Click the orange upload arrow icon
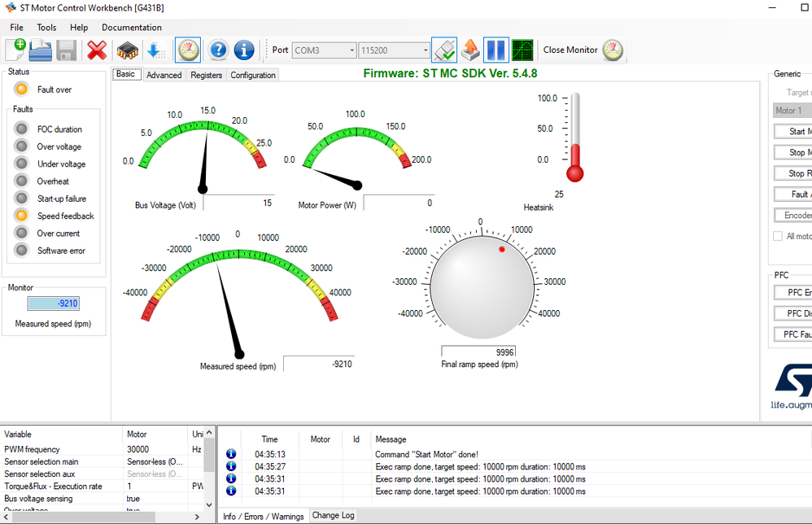Image resolution: width=812 pixels, height=524 pixels. pyautogui.click(x=470, y=50)
